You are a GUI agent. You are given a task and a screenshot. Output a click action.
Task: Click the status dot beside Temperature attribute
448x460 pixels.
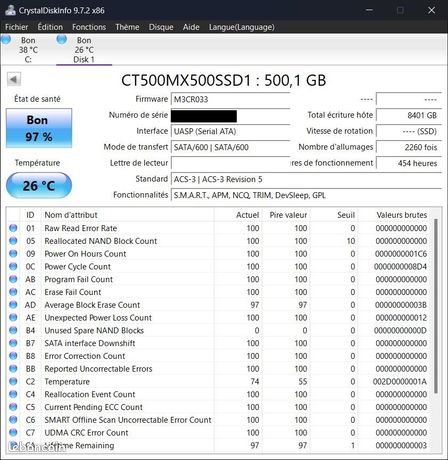tap(13, 381)
